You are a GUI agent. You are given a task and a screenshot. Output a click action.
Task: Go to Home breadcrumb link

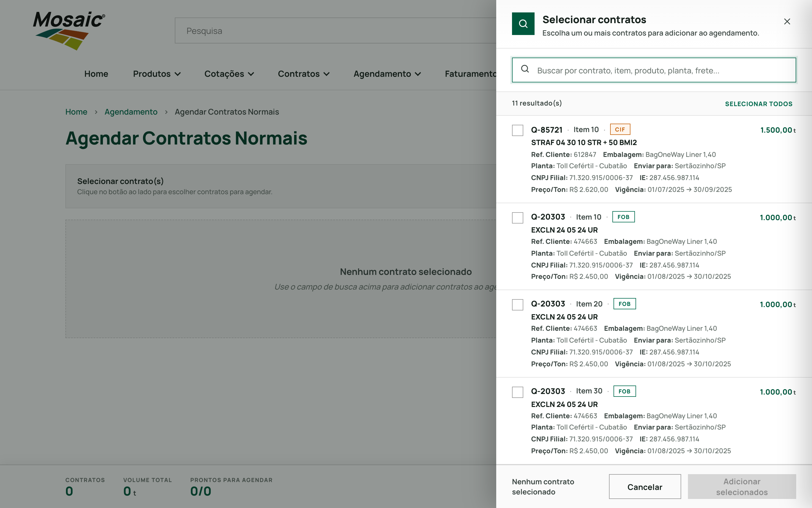76,112
